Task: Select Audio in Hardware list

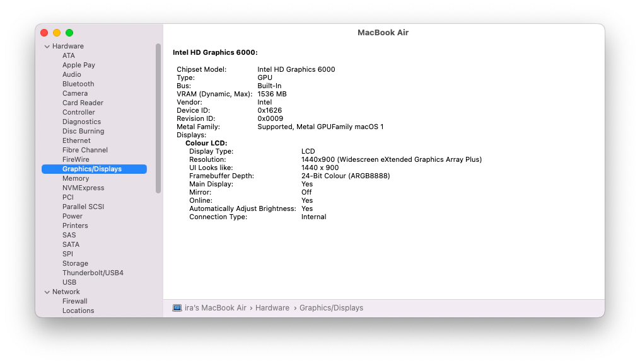Action: click(x=72, y=74)
